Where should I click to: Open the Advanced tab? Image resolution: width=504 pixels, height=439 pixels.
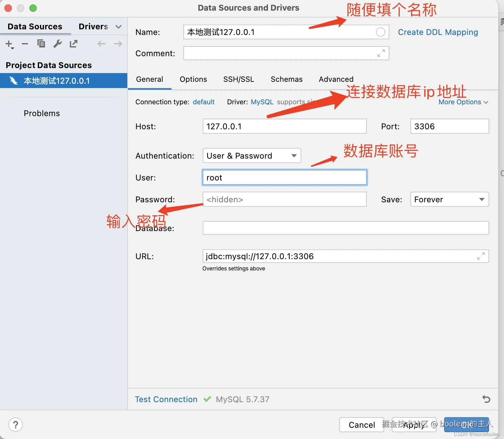coord(336,79)
